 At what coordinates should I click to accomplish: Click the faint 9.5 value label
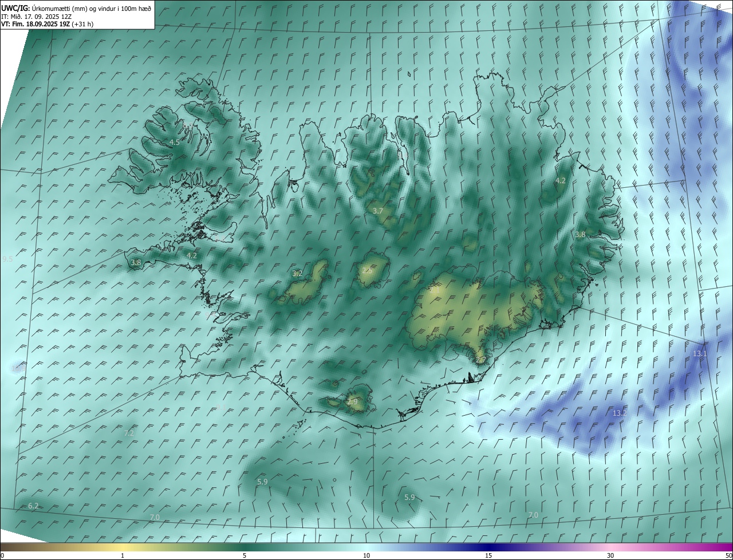7,259
